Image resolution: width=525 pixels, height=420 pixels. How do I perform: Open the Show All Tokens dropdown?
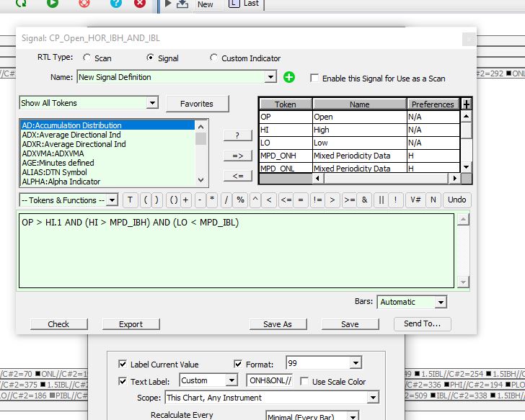pos(151,103)
